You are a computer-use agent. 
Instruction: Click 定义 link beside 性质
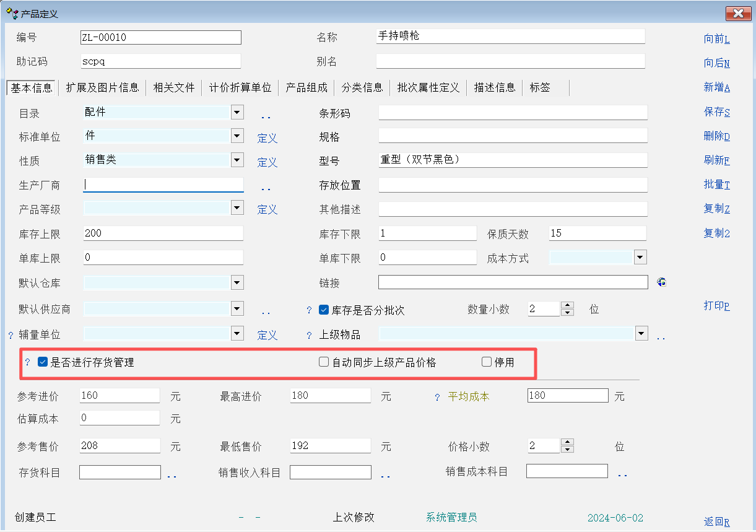tap(267, 163)
